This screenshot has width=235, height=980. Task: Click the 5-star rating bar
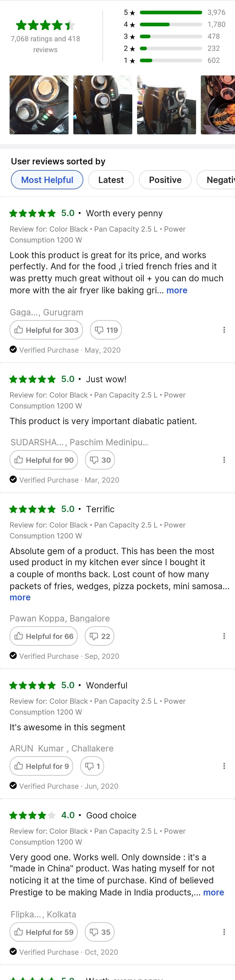(x=171, y=13)
